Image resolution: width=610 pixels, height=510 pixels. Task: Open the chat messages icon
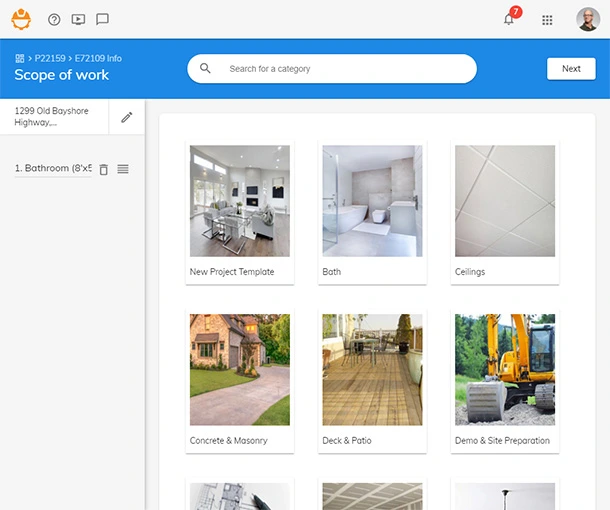pyautogui.click(x=102, y=19)
